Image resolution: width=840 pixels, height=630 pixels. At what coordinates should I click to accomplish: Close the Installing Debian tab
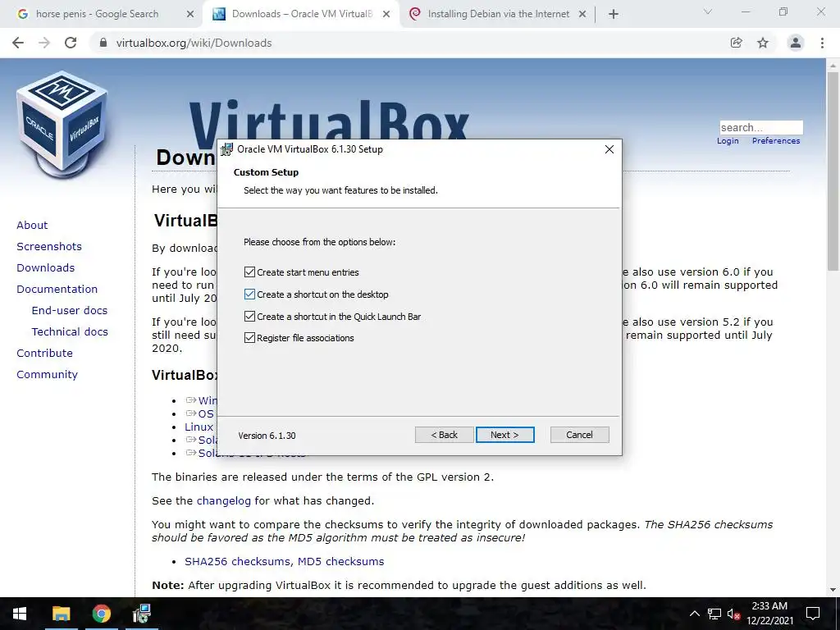(582, 15)
